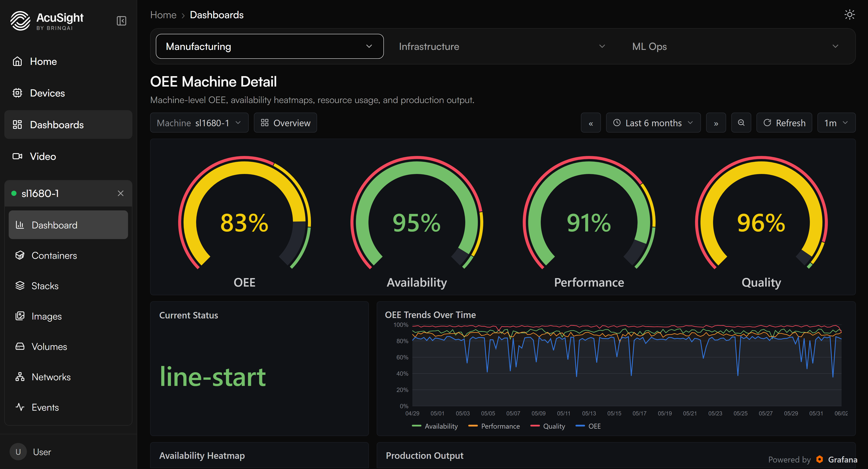The width and height of the screenshot is (868, 469).
Task: Collapse the sidebar panel icon
Action: (x=121, y=21)
